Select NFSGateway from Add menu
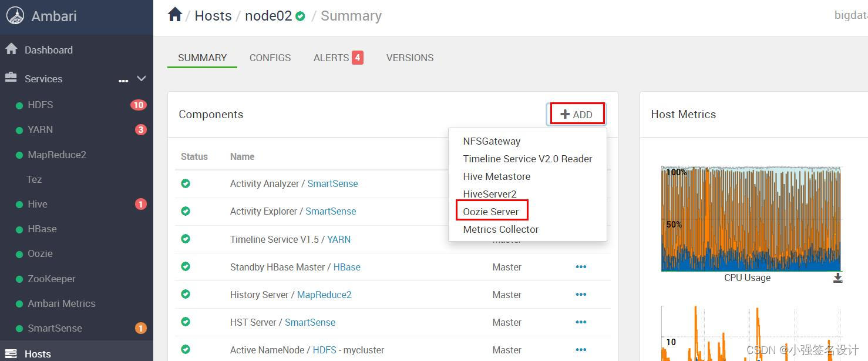Image resolution: width=868 pixels, height=361 pixels. coord(492,141)
